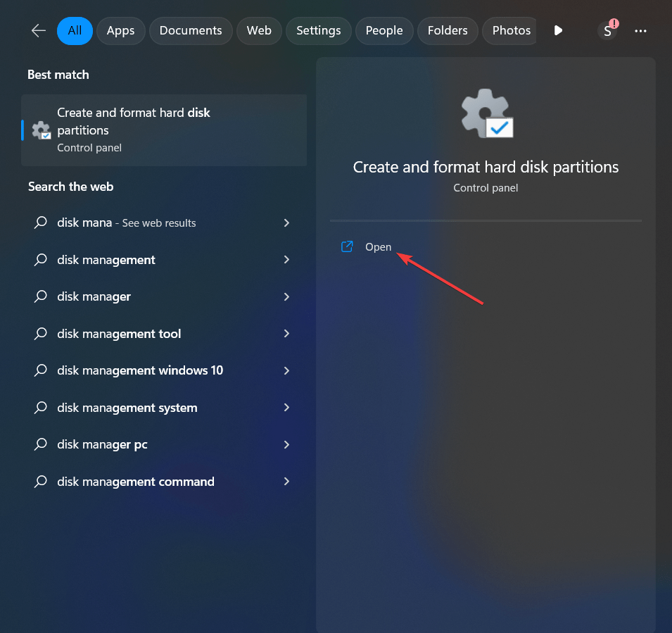This screenshot has height=633, width=672.
Task: Expand the disk management windows 10 chevron
Action: coord(286,370)
